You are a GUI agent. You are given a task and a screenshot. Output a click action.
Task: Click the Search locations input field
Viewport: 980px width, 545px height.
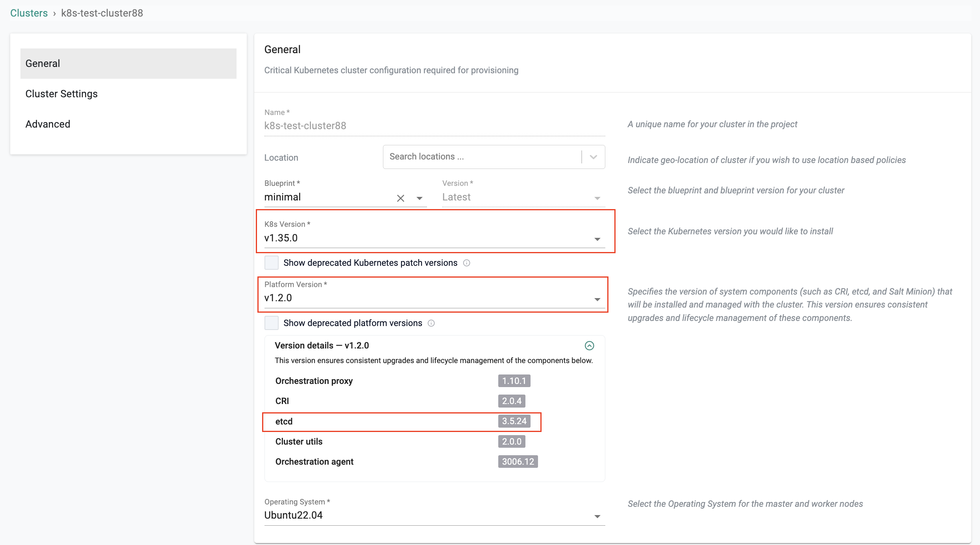click(x=480, y=157)
